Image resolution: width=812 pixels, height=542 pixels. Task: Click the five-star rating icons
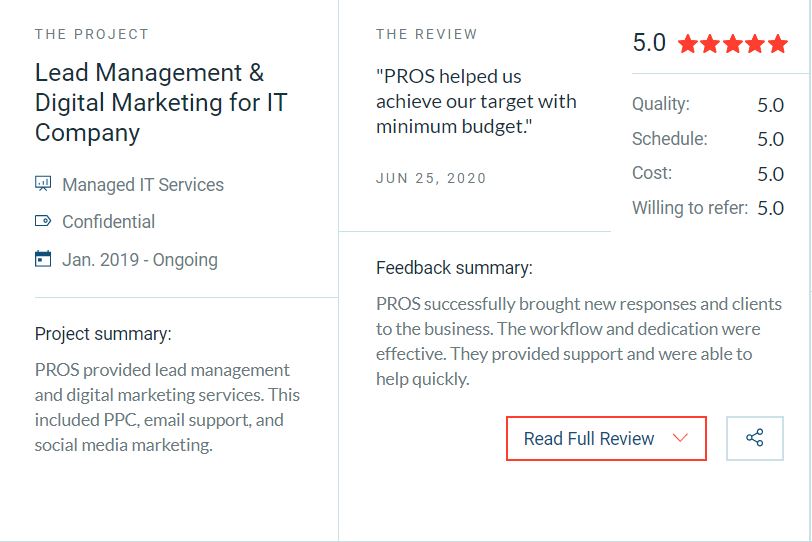pos(733,44)
